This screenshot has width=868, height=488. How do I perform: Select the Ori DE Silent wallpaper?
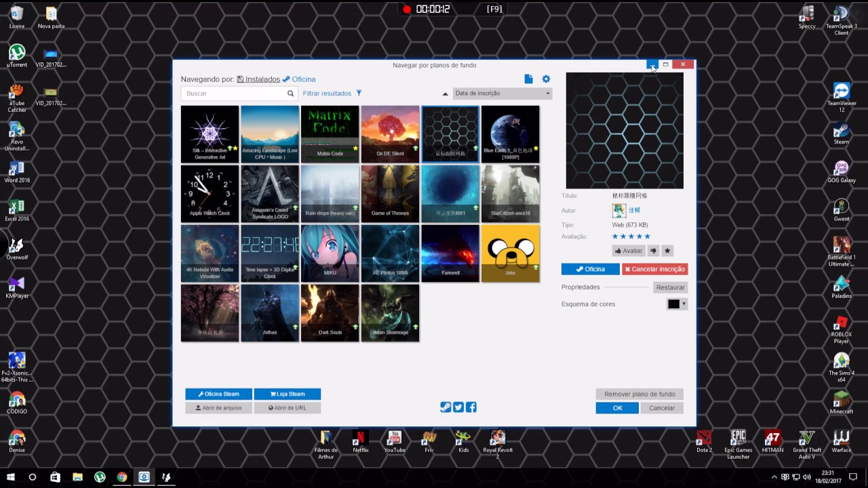coord(390,134)
